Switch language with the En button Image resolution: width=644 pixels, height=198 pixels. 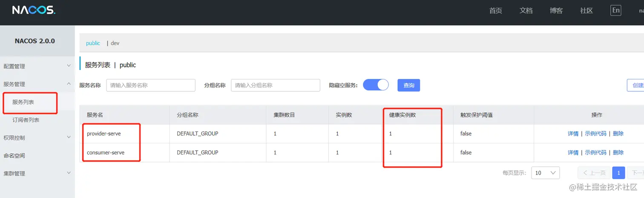[615, 10]
